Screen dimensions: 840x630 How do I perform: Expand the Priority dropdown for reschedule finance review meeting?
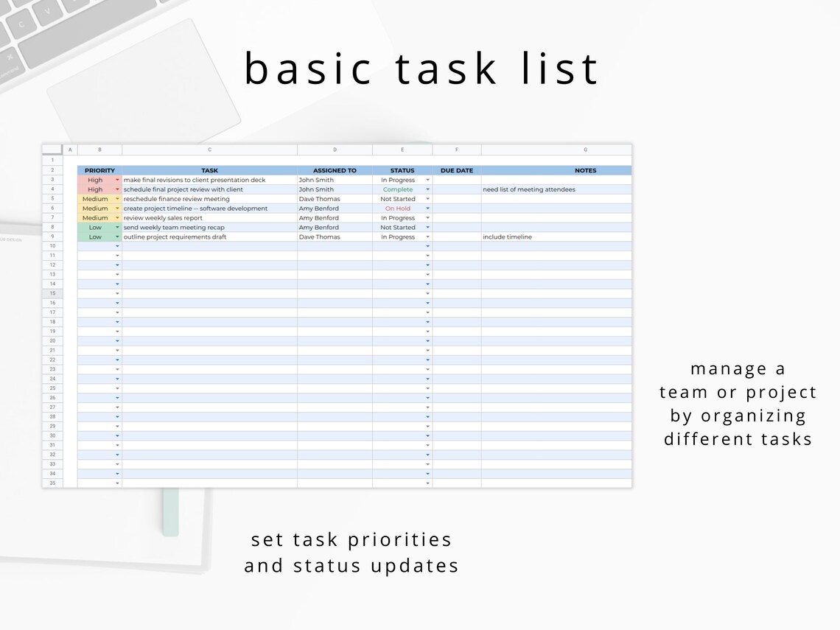(x=118, y=199)
